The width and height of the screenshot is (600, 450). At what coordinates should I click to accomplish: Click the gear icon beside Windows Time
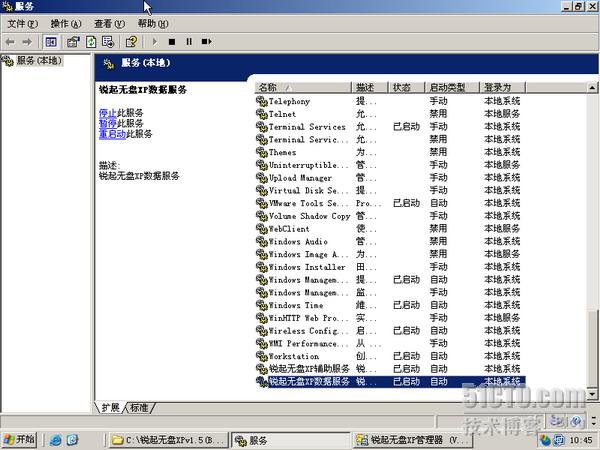click(262, 305)
